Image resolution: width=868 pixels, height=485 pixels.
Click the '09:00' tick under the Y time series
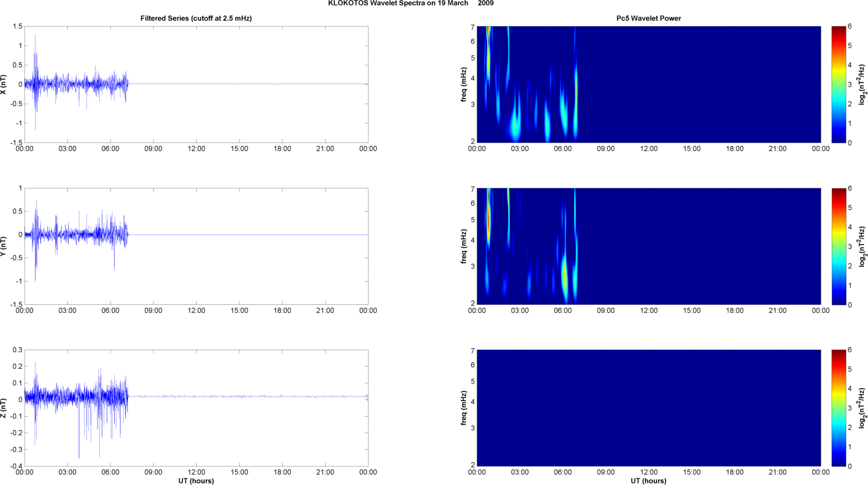click(x=153, y=311)
